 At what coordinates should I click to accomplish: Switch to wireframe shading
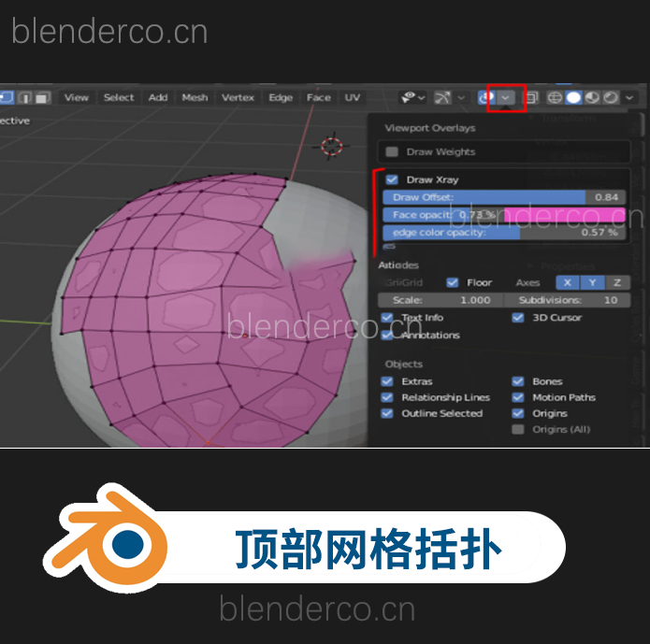(555, 98)
